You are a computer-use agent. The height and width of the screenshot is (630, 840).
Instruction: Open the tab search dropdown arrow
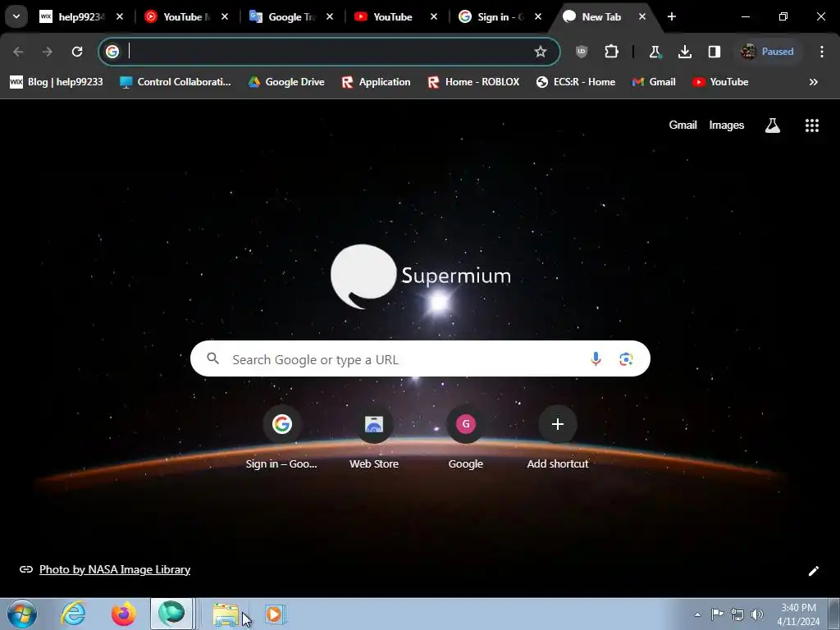[16, 16]
